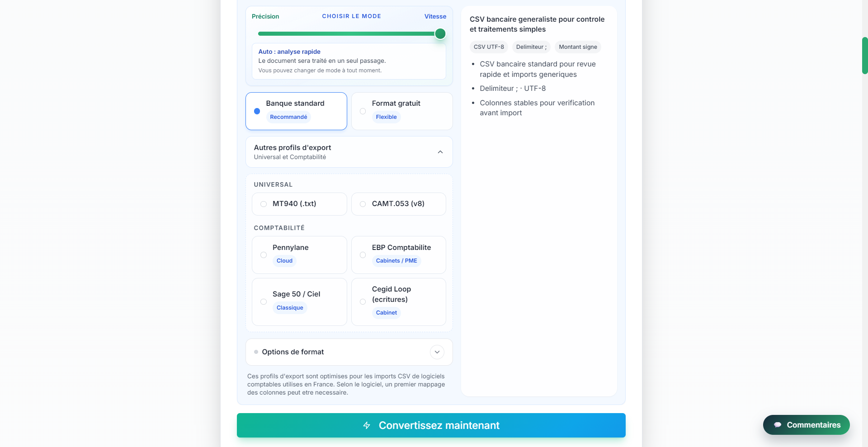Click the Vitesse label of the mode slider
The height and width of the screenshot is (447, 868).
pyautogui.click(x=435, y=16)
